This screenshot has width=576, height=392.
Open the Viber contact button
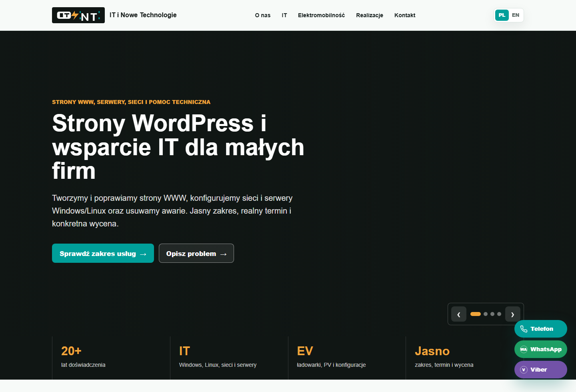[541, 370]
